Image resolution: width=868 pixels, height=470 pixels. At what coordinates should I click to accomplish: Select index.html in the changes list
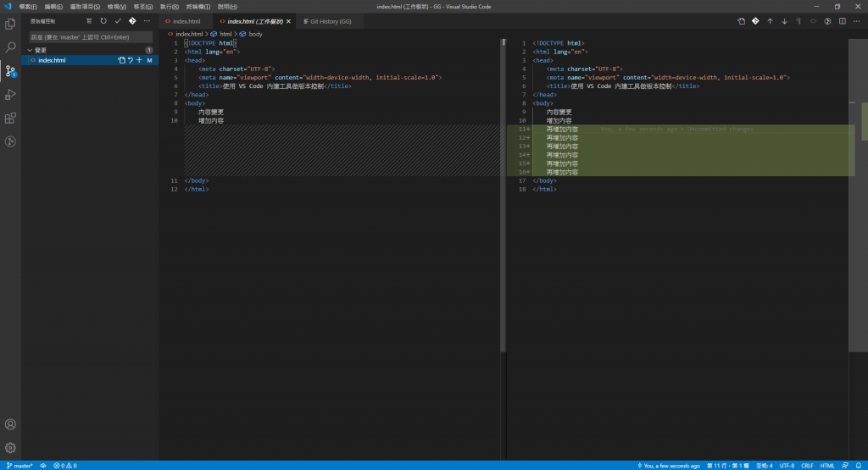click(x=90, y=60)
